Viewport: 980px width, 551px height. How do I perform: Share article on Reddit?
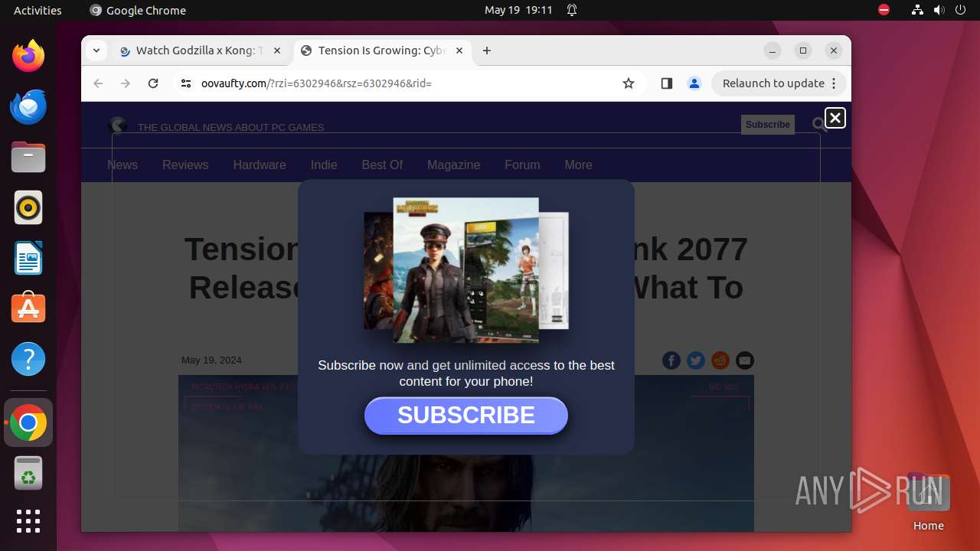click(720, 360)
